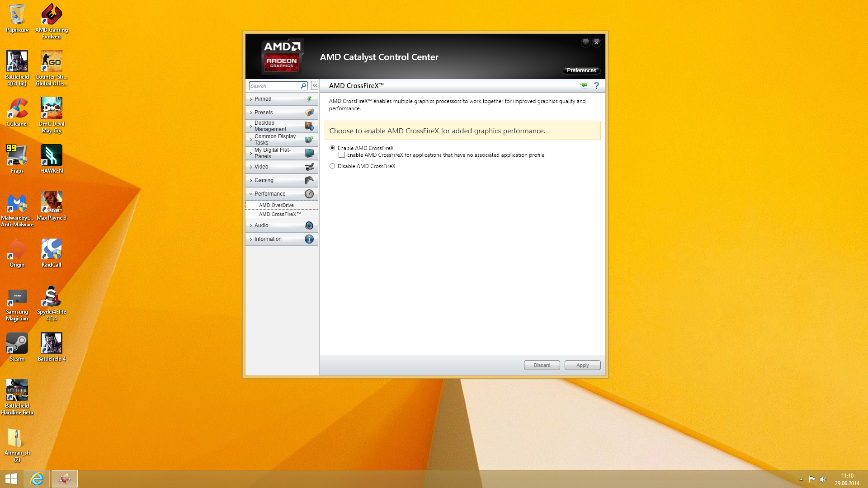This screenshot has width=868, height=488.
Task: Collapse the sidebar with double-arrow button
Action: click(315, 85)
